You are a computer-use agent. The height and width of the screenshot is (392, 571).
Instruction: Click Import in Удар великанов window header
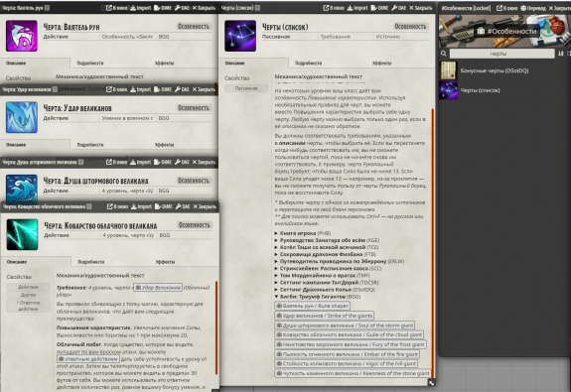tap(141, 89)
